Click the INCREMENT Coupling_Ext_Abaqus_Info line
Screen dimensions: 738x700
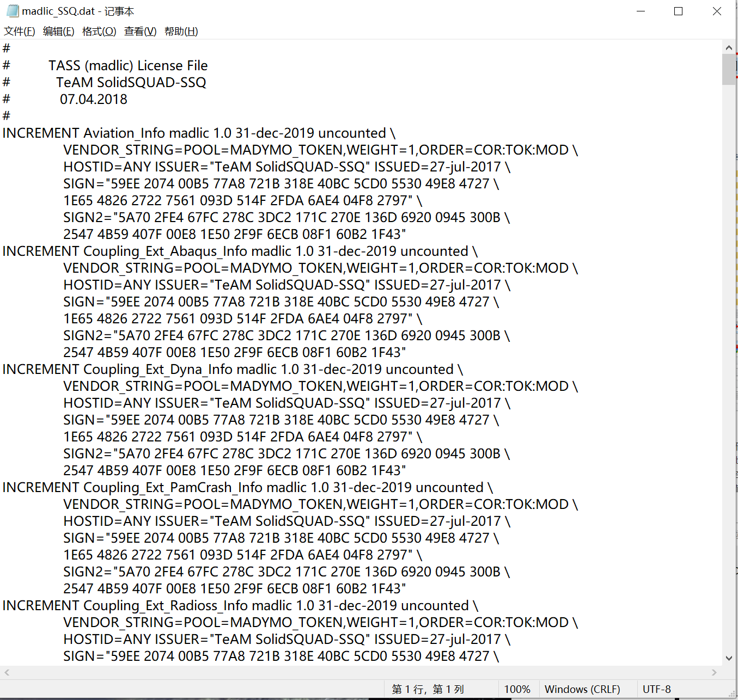[240, 251]
